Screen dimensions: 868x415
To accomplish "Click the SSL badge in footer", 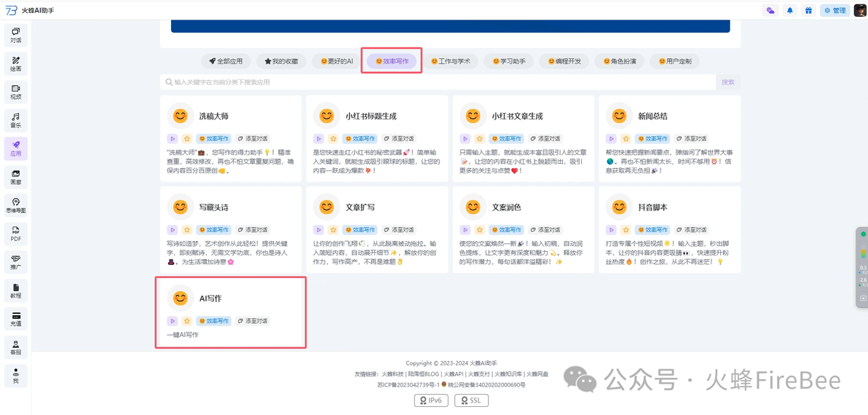I will [471, 400].
